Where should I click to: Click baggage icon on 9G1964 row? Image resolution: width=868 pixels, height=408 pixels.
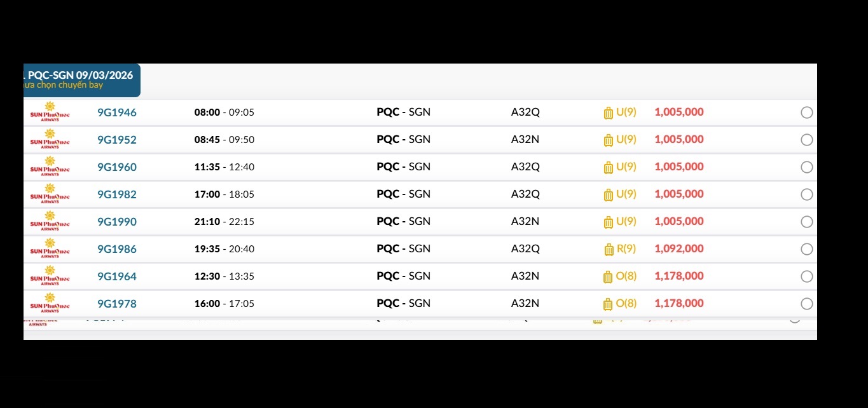point(608,277)
